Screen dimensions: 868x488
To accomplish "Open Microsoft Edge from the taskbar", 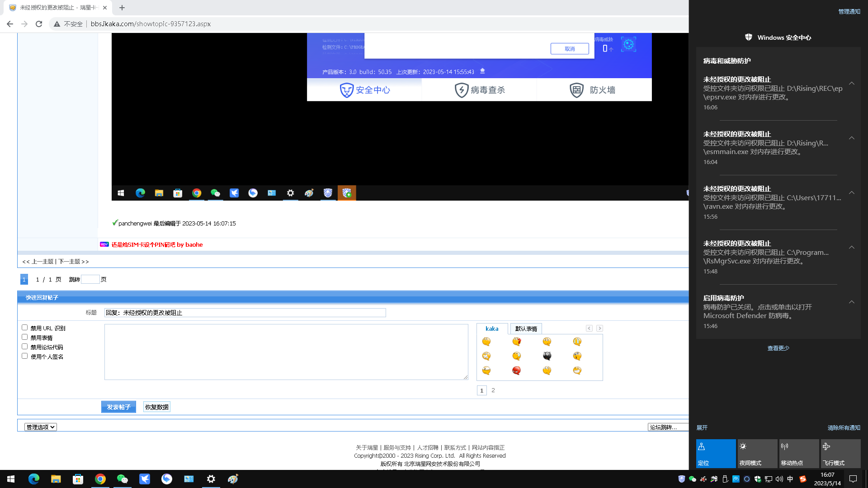I will coord(34,479).
